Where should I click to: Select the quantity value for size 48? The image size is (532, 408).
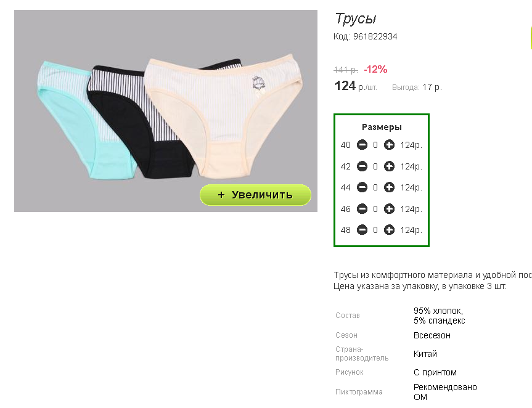375,230
